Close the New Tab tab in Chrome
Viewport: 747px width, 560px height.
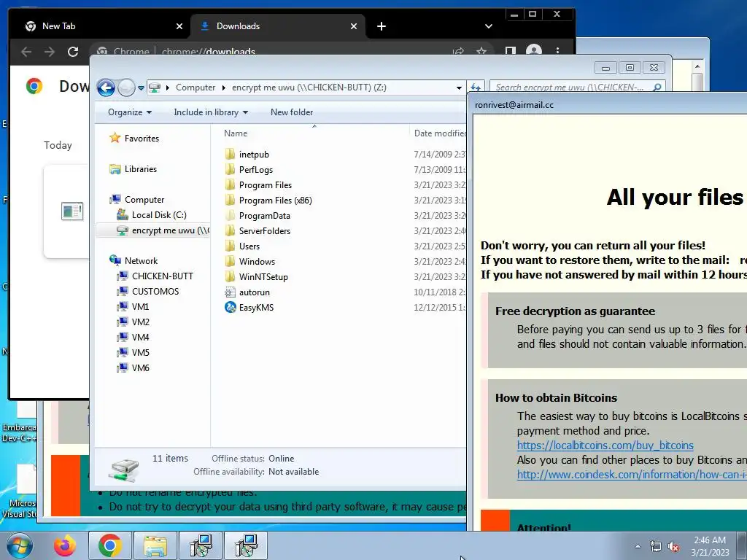coord(179,26)
